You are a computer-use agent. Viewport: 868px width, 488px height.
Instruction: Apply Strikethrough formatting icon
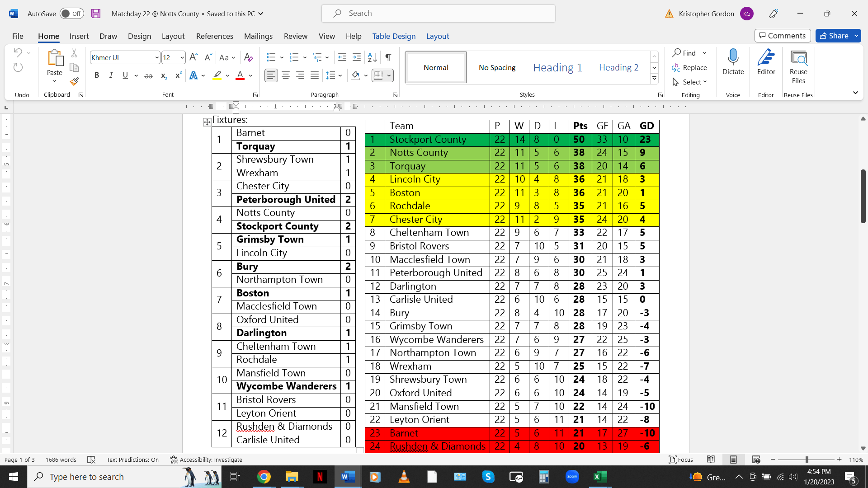pyautogui.click(x=148, y=75)
